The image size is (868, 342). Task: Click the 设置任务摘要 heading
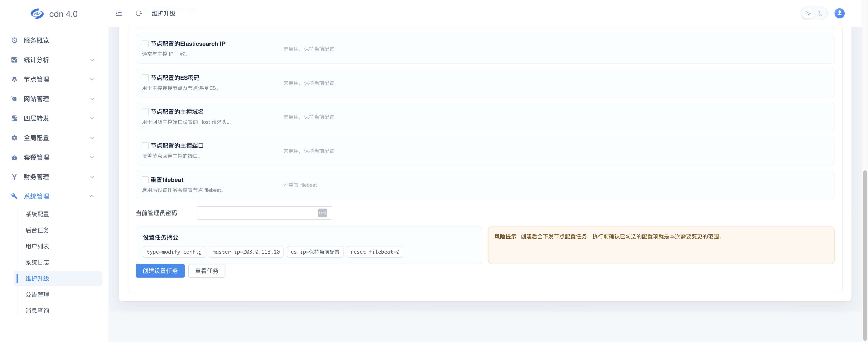point(161,237)
